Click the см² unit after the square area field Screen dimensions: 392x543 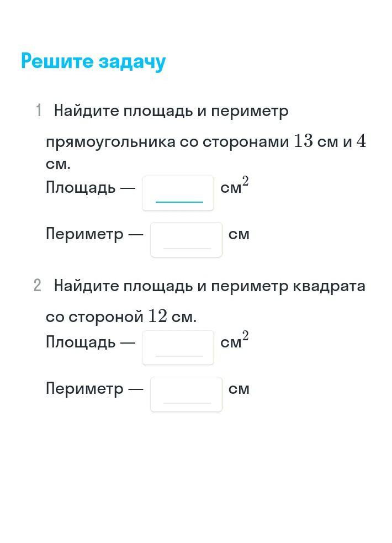click(x=234, y=341)
